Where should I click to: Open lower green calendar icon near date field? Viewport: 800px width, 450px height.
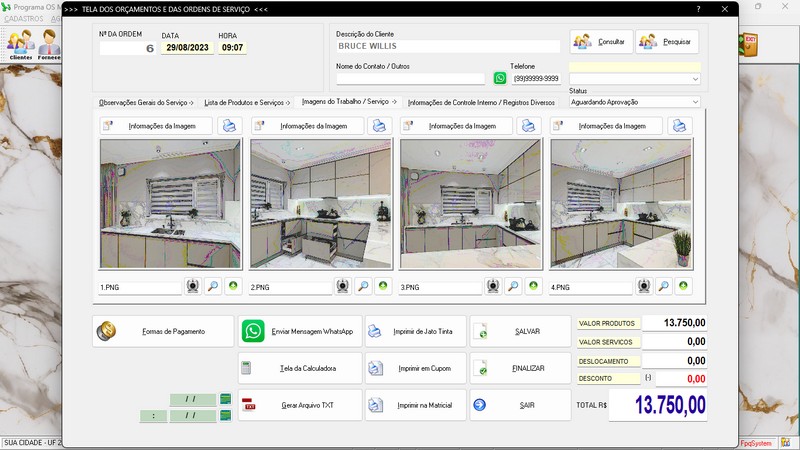pyautogui.click(x=225, y=416)
